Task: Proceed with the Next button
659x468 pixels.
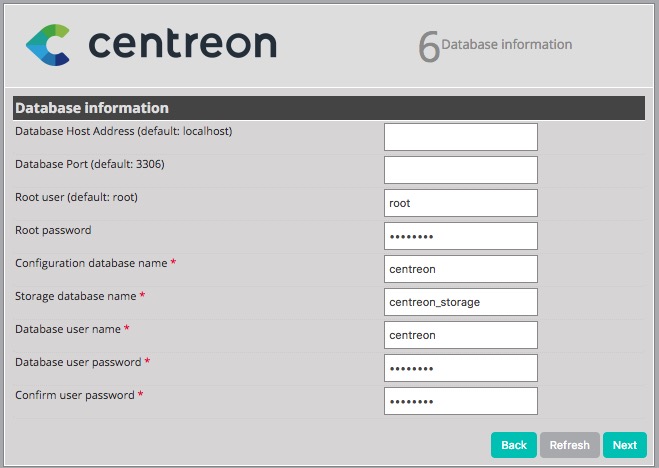Action: tap(625, 445)
